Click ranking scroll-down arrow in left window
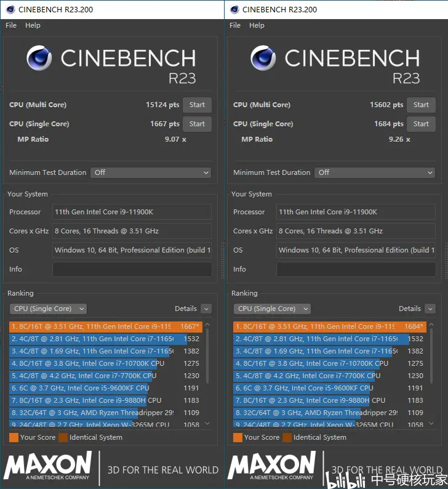Screen dimensions: 448x489 pyautogui.click(x=207, y=424)
